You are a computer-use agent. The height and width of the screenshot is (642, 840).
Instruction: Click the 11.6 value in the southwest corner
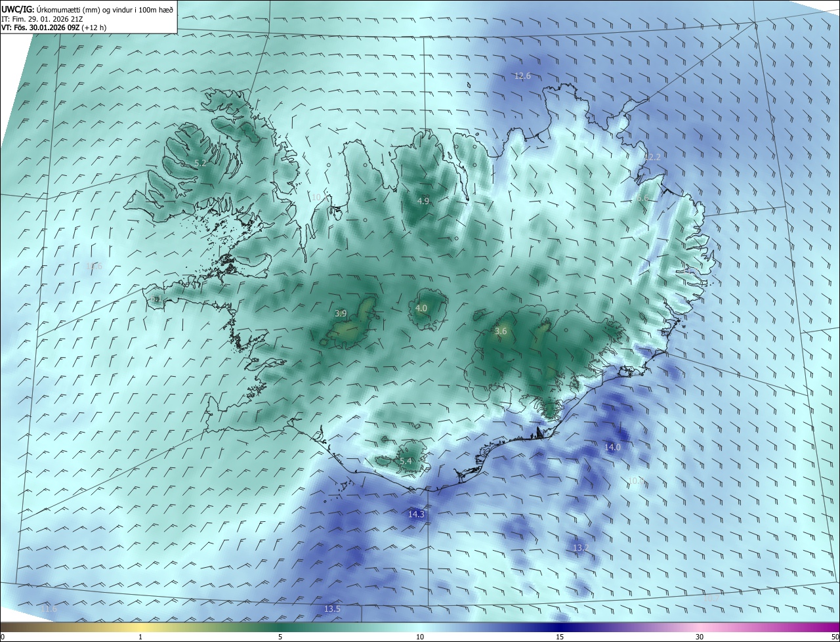click(49, 609)
